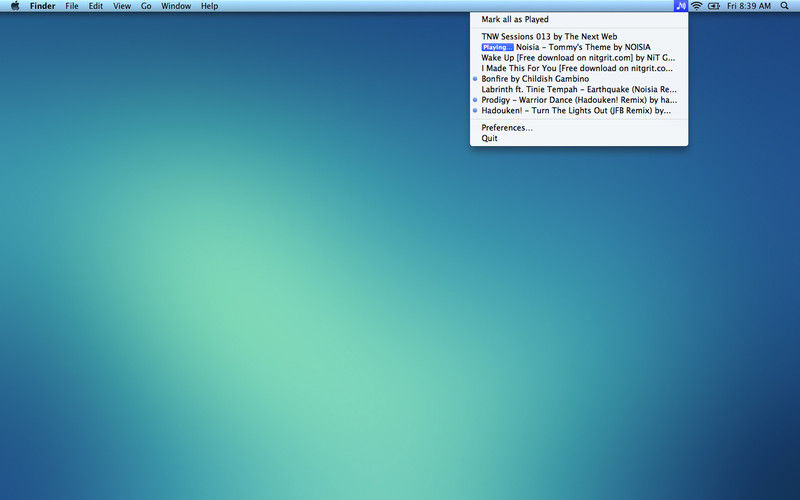The width and height of the screenshot is (800, 500).
Task: Open the File menu
Action: click(72, 6)
